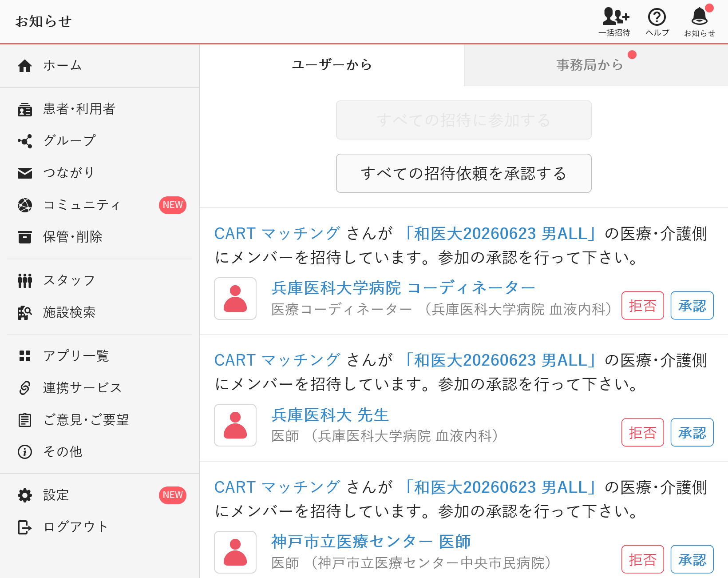Open ご意見・ご要望 menu entry
The height and width of the screenshot is (578, 728).
click(99, 420)
